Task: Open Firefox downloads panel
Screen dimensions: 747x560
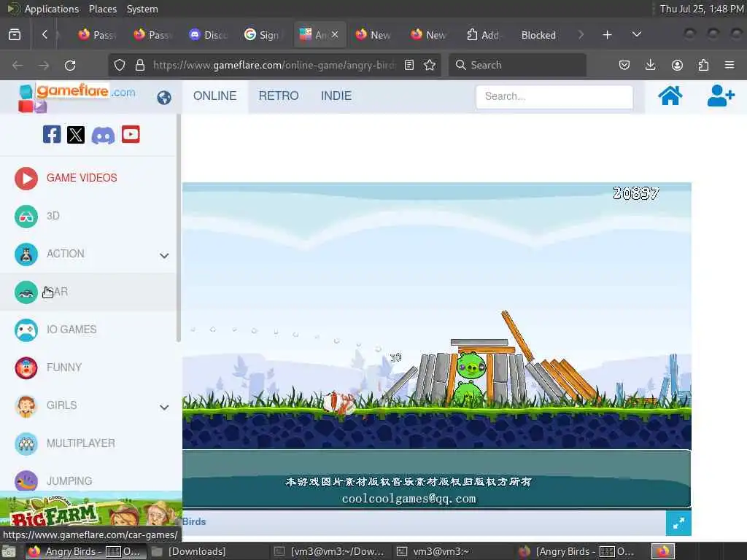Action: tap(650, 65)
